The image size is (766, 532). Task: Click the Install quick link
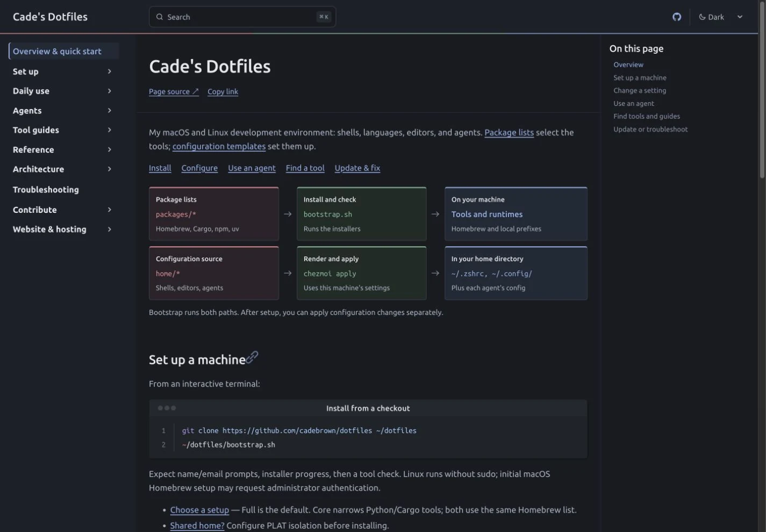(x=160, y=168)
